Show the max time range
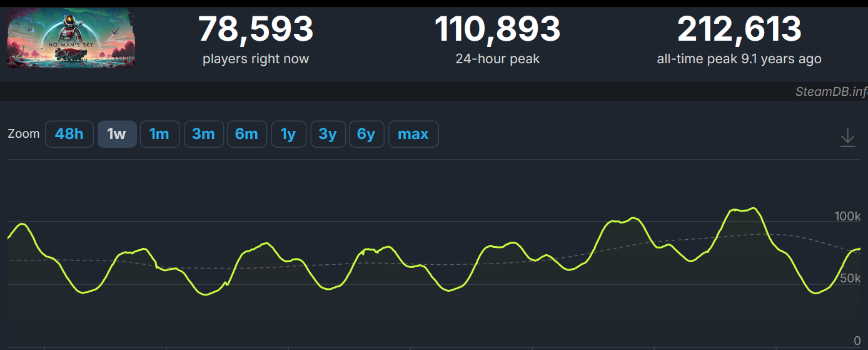868x350 pixels. [x=413, y=134]
